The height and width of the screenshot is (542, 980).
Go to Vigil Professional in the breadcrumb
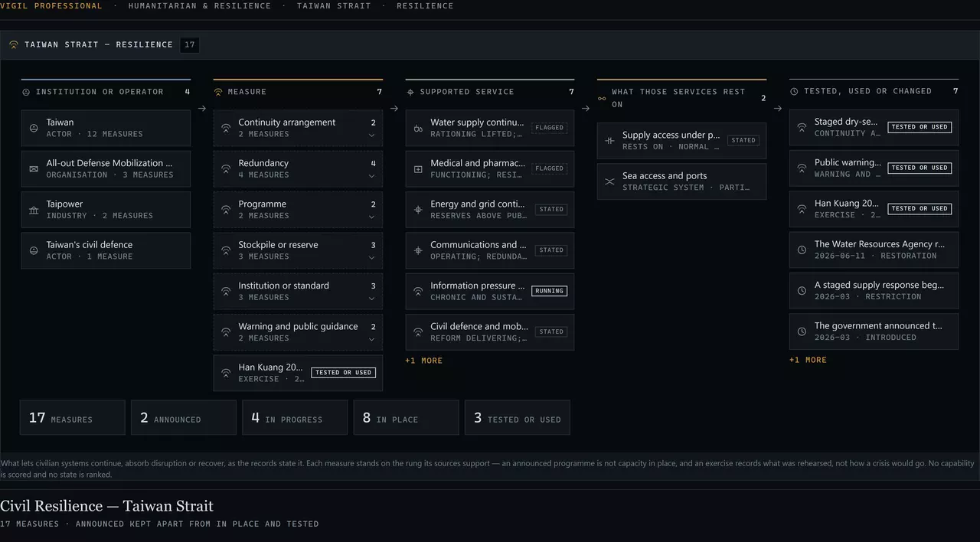[51, 5]
